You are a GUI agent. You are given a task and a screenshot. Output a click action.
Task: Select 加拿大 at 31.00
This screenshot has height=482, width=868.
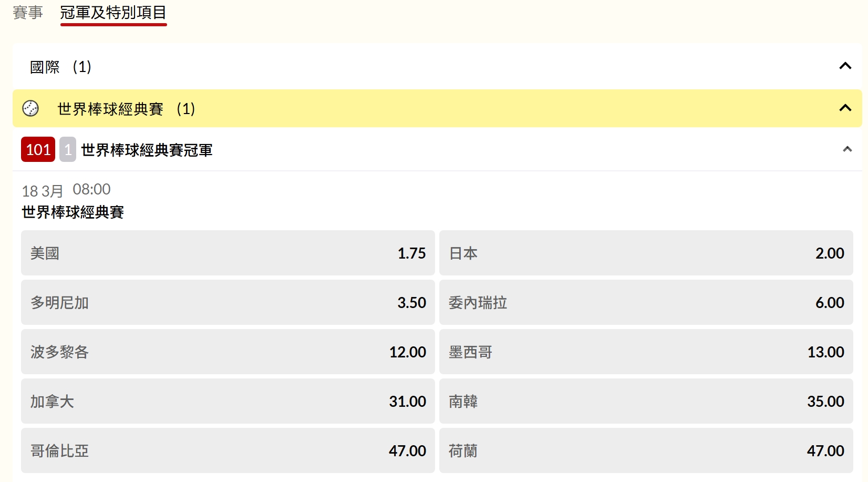(228, 401)
